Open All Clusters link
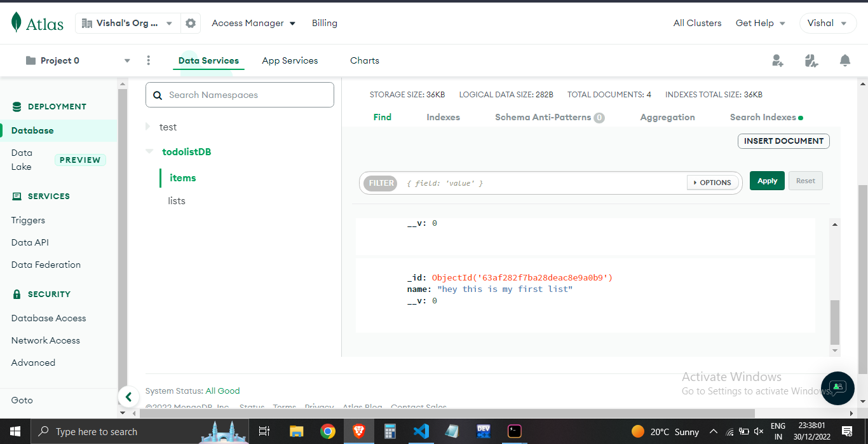The height and width of the screenshot is (444, 868). (x=698, y=23)
